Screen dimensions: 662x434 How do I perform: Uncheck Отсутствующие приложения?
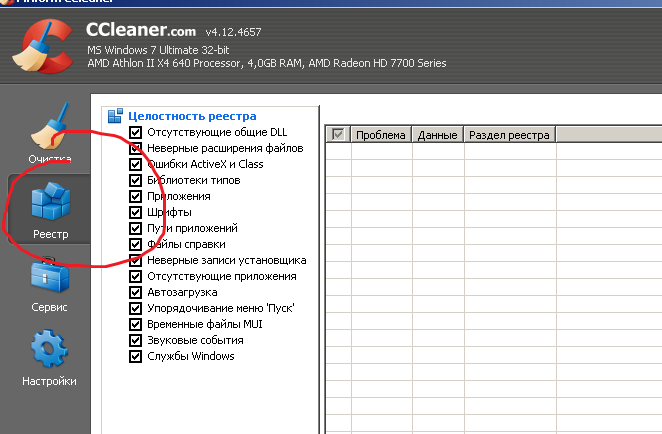point(135,277)
